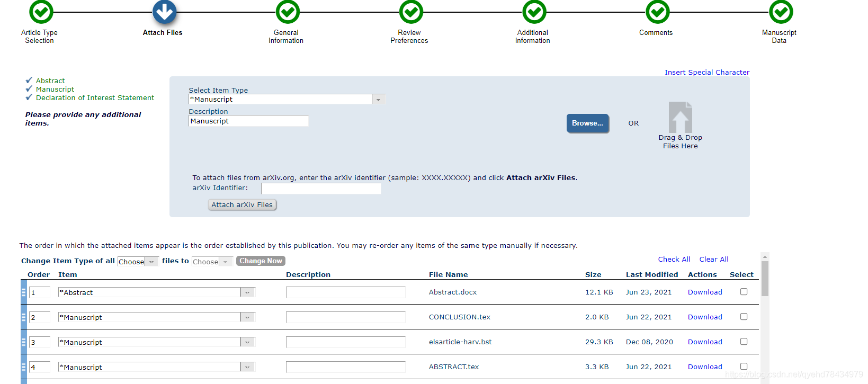Click the Manuscript required item in checklist
Screen dimensions: 868x384
[x=55, y=90]
